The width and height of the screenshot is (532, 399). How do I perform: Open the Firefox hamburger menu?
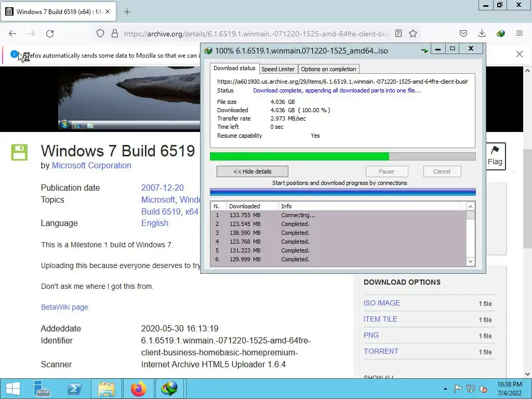pyautogui.click(x=520, y=33)
